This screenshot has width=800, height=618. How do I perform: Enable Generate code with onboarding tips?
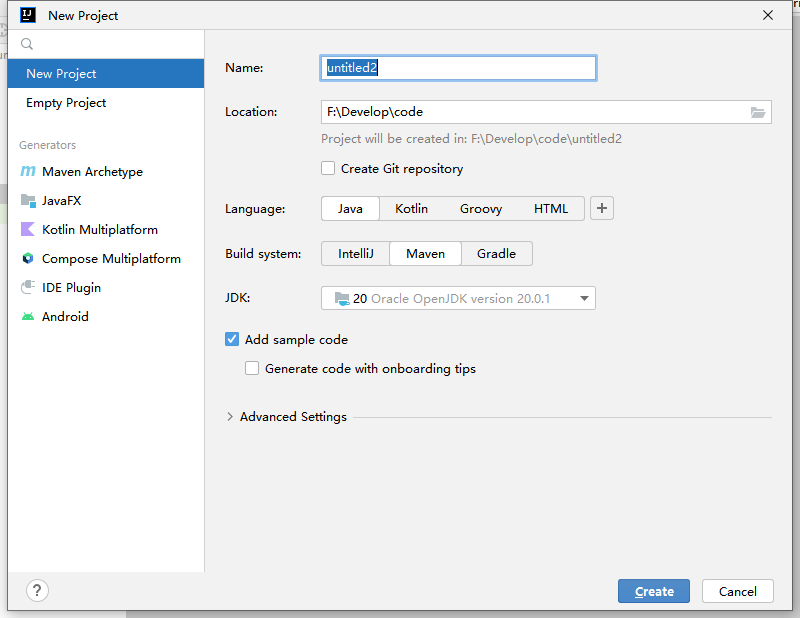tap(252, 369)
